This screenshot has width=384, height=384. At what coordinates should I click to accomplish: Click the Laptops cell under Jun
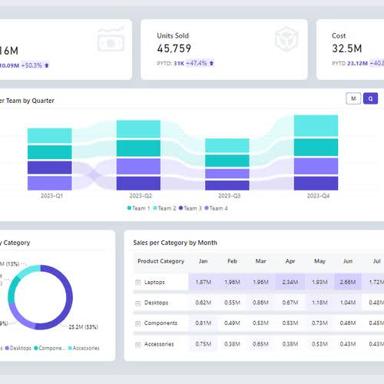point(348,282)
